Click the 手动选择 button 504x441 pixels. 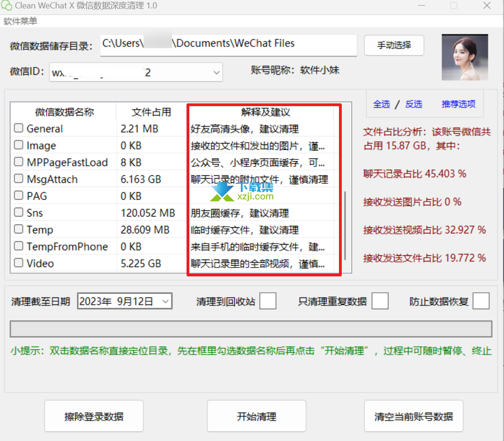tap(394, 45)
